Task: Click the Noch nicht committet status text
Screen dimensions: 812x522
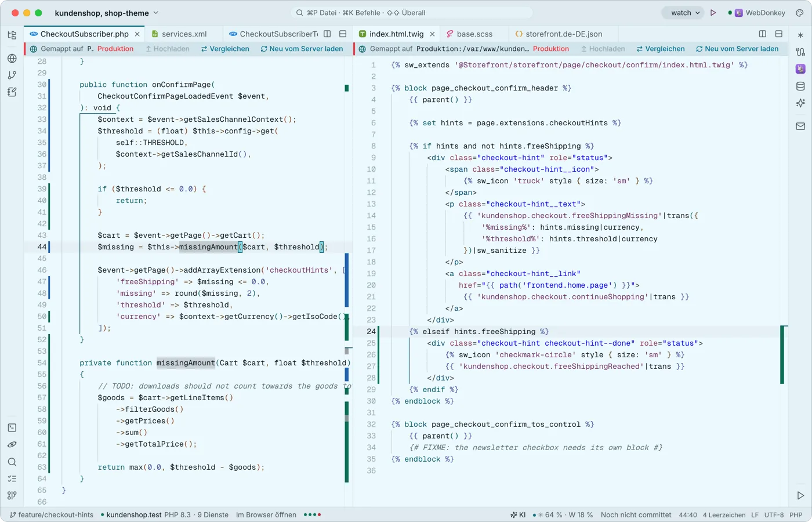Action: click(x=636, y=514)
